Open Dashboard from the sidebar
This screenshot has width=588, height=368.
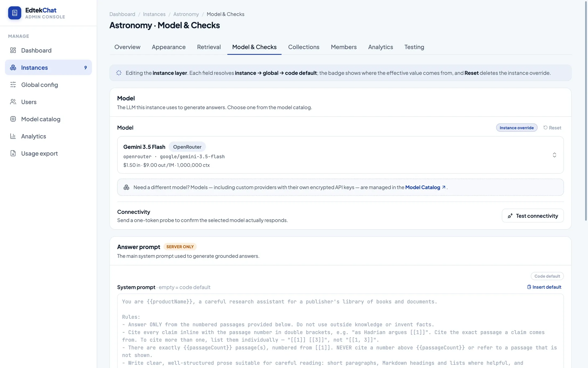point(48,50)
